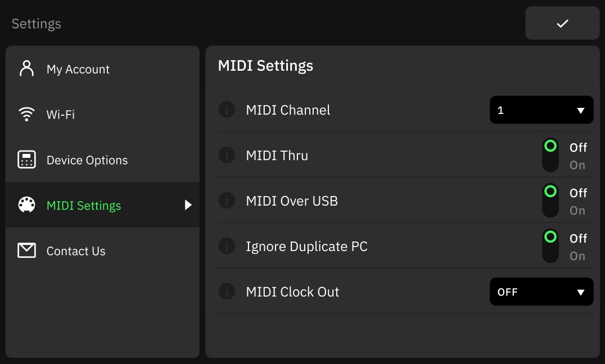Enable the MIDI Over USB switch
This screenshot has height=364, width=605.
point(550,201)
